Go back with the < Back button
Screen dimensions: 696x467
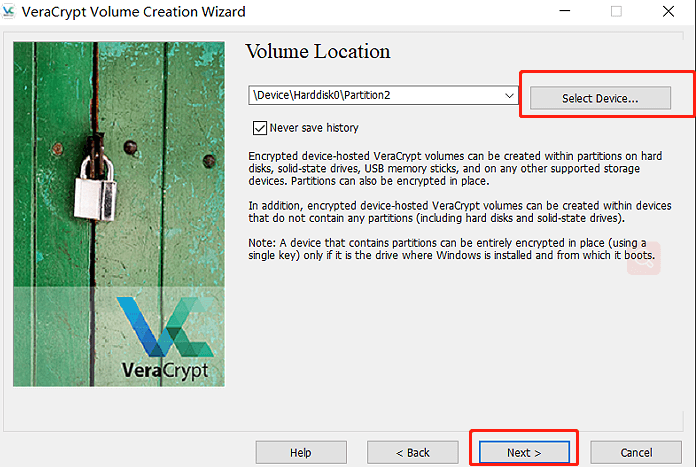coord(412,452)
